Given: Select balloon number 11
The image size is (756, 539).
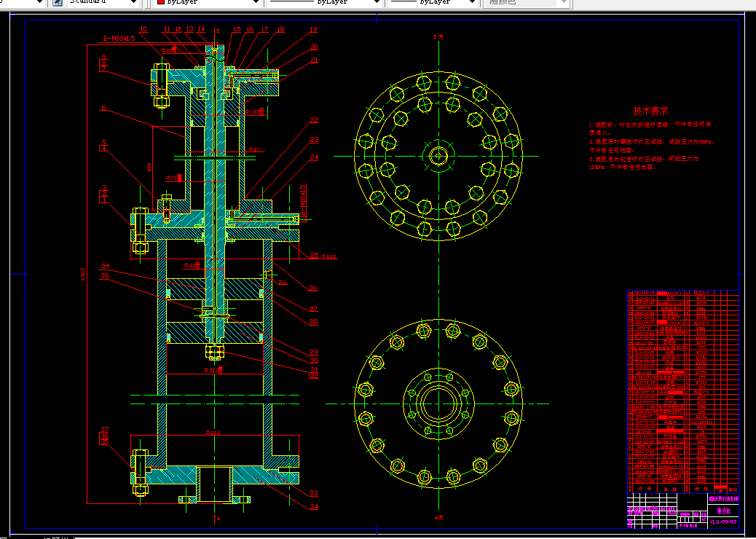Looking at the screenshot, I should point(167,29).
